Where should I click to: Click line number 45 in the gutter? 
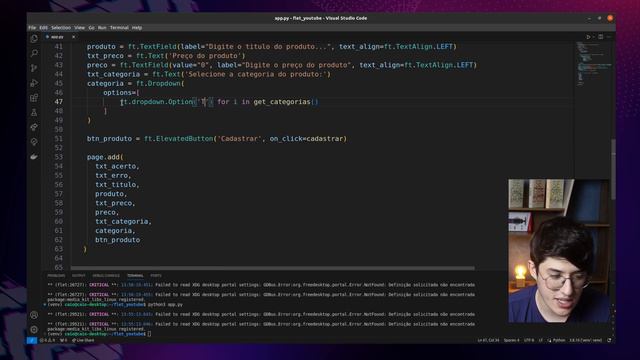(x=58, y=83)
